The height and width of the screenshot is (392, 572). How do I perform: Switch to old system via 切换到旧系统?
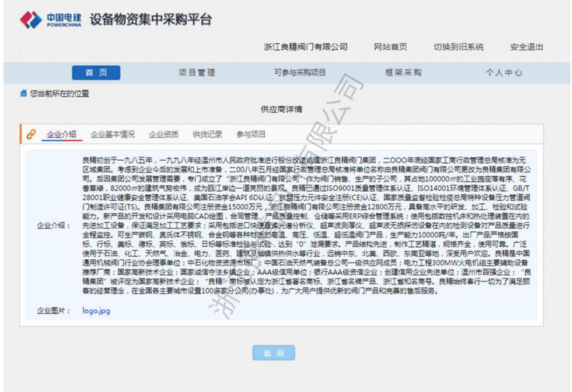point(458,47)
